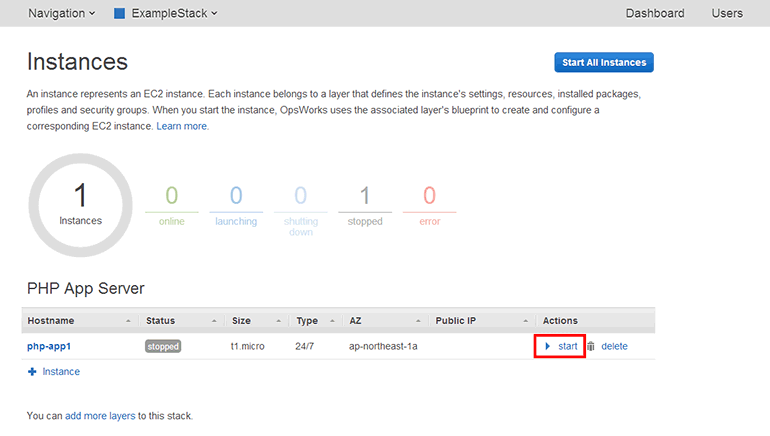Open the Learn more link
This screenshot has height=436, width=770.
pyautogui.click(x=182, y=127)
